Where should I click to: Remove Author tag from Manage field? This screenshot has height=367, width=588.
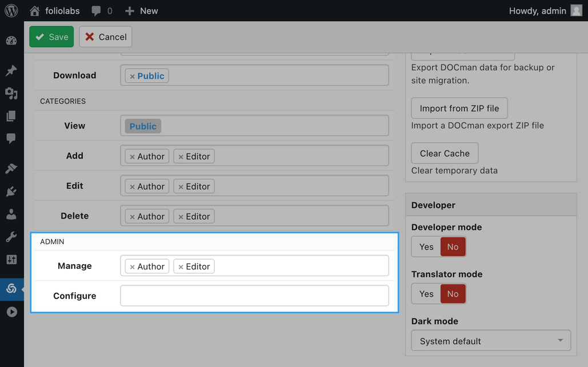(133, 267)
